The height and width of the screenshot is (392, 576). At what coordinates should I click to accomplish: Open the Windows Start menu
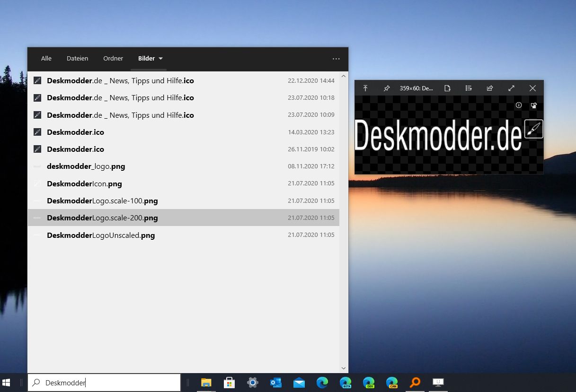[7, 383]
